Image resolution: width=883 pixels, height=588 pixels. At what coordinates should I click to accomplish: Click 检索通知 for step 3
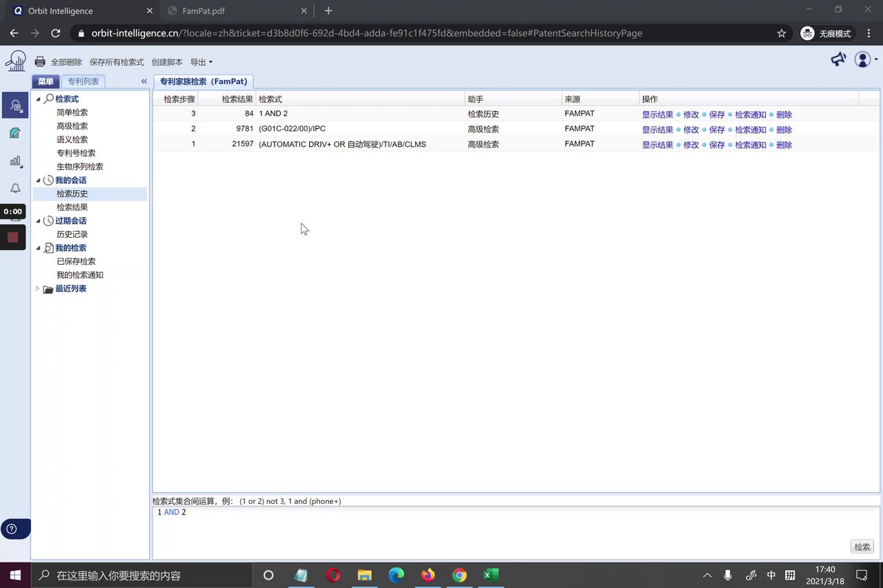pyautogui.click(x=751, y=114)
